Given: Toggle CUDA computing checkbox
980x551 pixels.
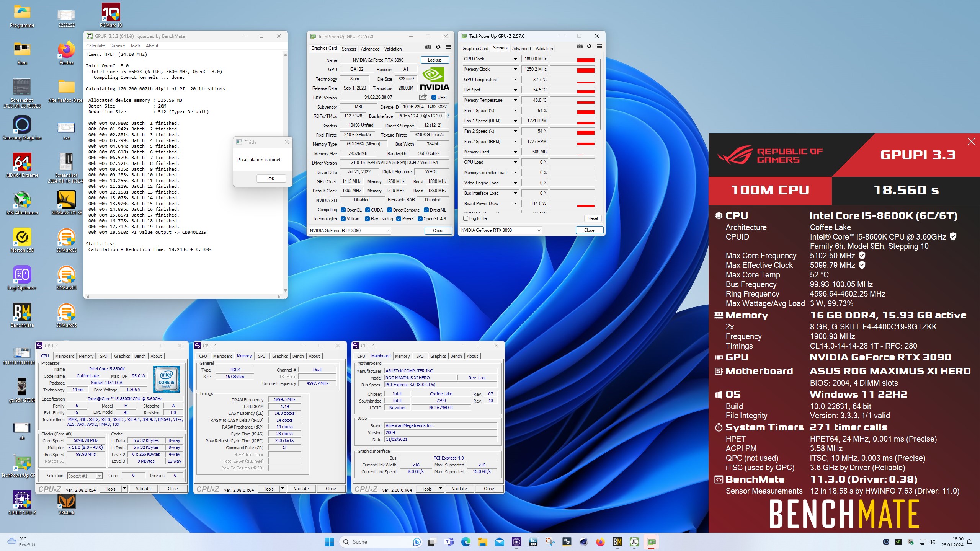Looking at the screenshot, I should [367, 210].
